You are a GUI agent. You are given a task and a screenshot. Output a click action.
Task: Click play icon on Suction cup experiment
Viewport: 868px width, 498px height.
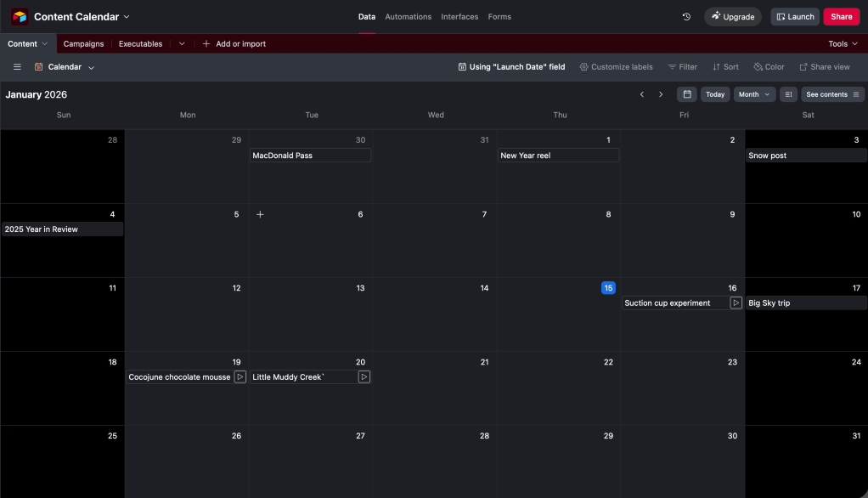point(736,303)
